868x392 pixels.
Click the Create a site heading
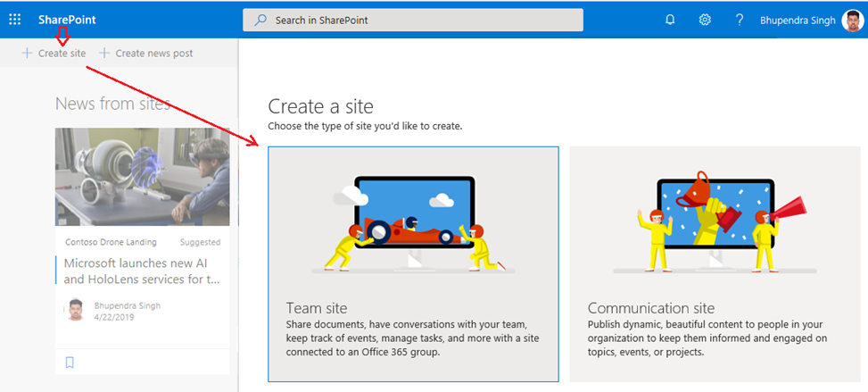pyautogui.click(x=320, y=106)
